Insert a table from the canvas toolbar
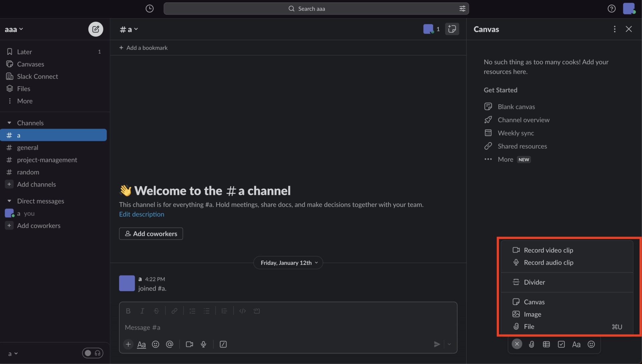 (x=546, y=344)
